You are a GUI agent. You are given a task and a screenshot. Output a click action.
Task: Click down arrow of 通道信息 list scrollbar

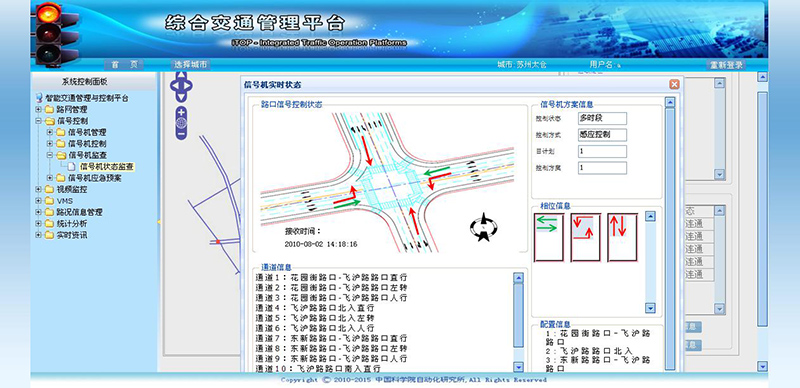coord(518,367)
